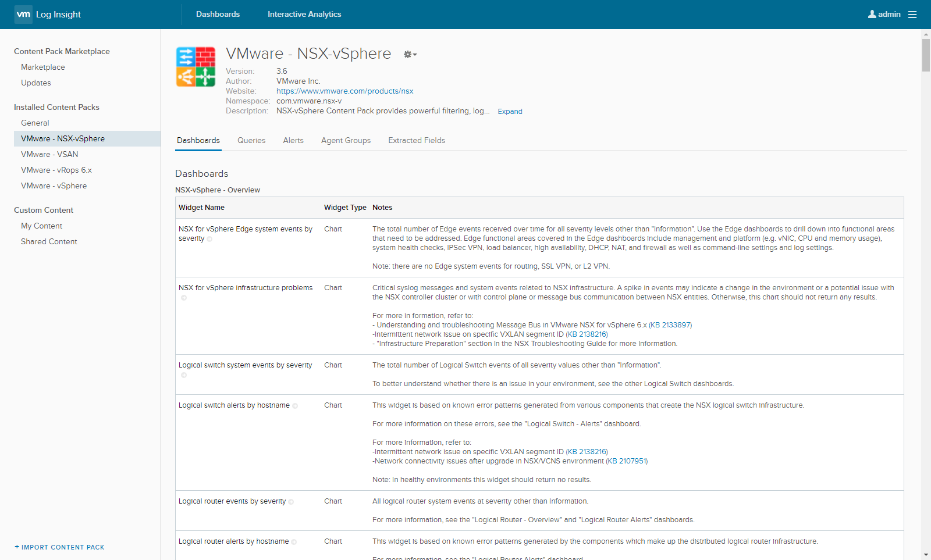
Task: Switch to the Extracted Fields tab
Action: click(417, 141)
